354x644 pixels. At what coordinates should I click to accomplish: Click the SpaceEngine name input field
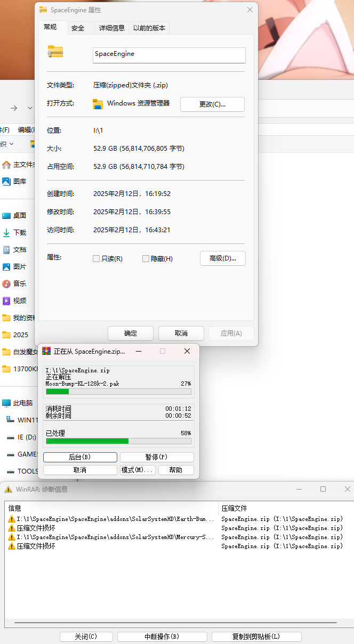tap(169, 55)
